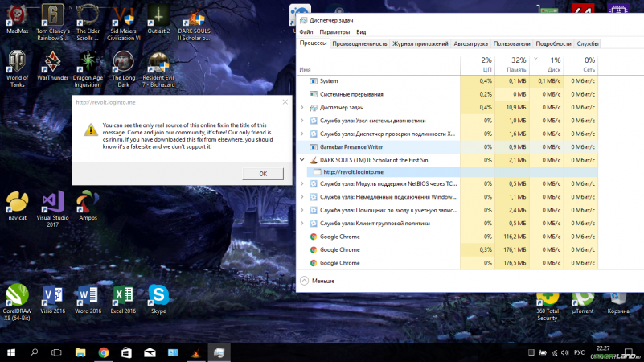Open CorelDRAW X8 desktop shortcut
The width and height of the screenshot is (644, 362).
(17, 302)
